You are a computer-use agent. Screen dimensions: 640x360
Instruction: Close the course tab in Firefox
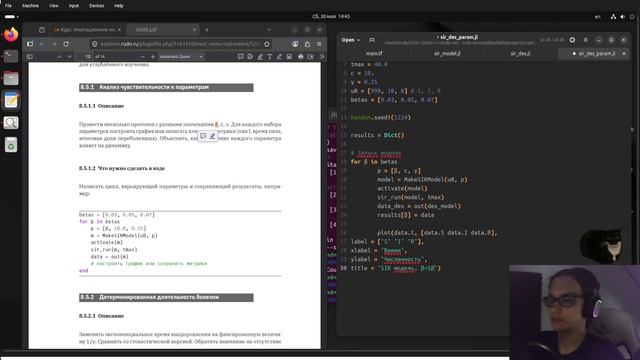(119, 30)
